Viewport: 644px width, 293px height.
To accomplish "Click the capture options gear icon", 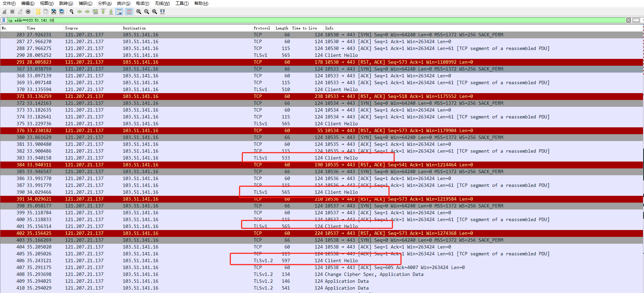I will [x=28, y=12].
